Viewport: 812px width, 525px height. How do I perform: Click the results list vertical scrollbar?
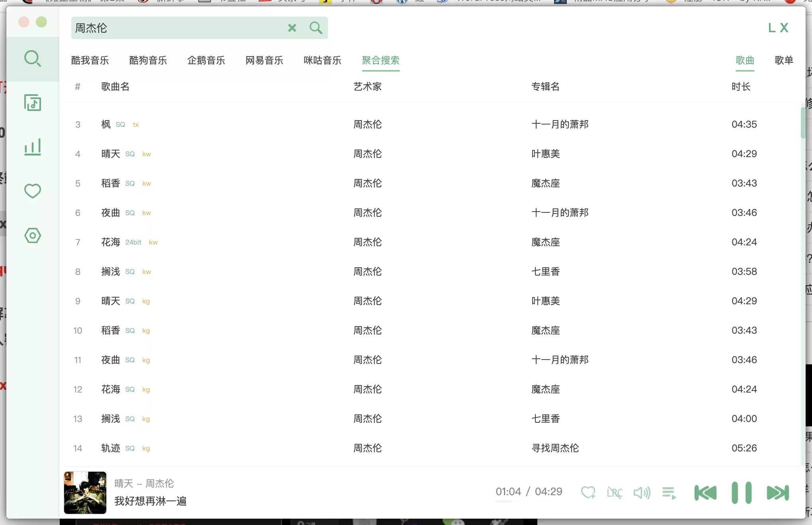pos(803,123)
